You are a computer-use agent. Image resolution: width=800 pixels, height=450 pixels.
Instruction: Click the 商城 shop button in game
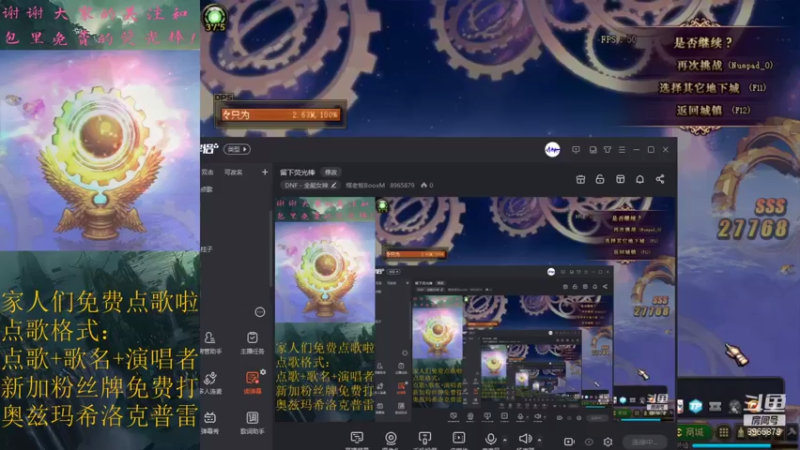coord(693,433)
